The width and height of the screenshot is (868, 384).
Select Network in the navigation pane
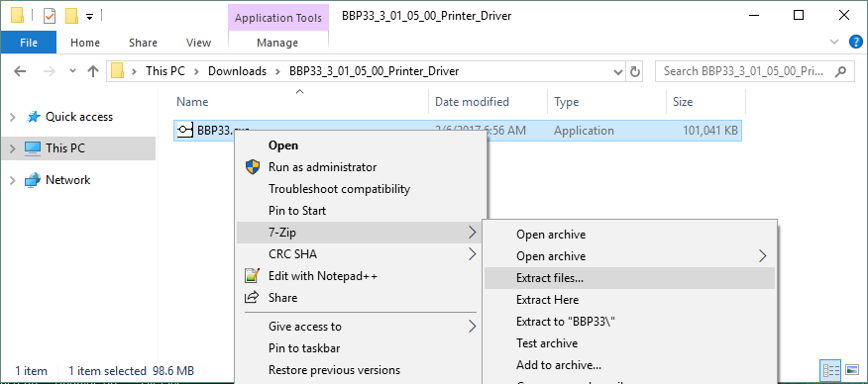pos(67,180)
